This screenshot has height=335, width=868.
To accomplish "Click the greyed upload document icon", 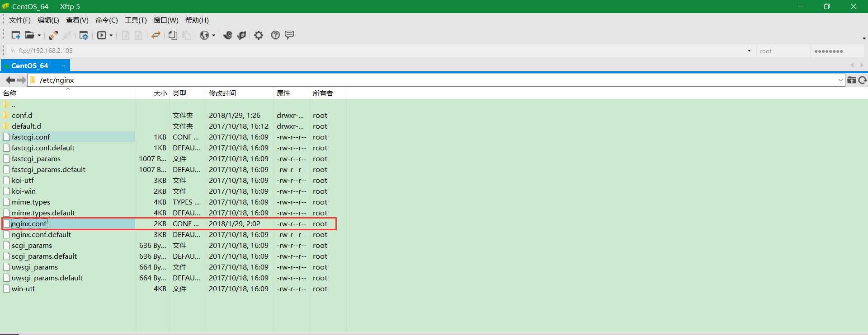I will [x=126, y=35].
